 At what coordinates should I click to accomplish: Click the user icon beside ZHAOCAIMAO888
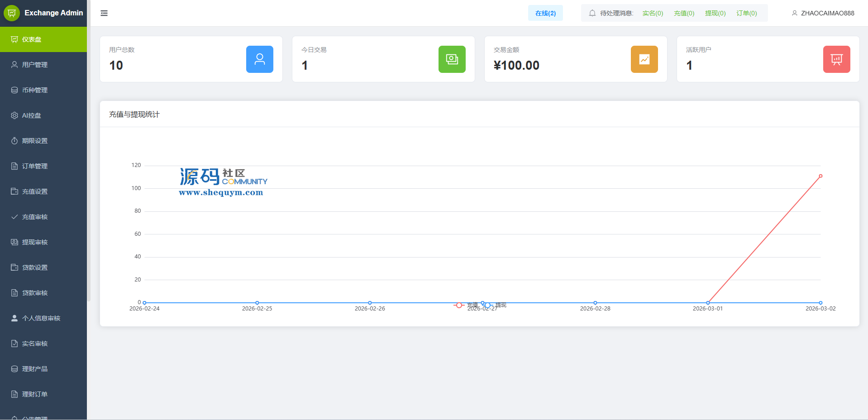click(794, 13)
